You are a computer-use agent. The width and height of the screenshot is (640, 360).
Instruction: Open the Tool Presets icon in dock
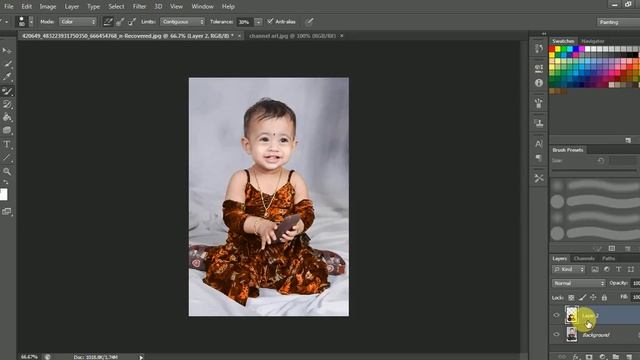(x=539, y=178)
